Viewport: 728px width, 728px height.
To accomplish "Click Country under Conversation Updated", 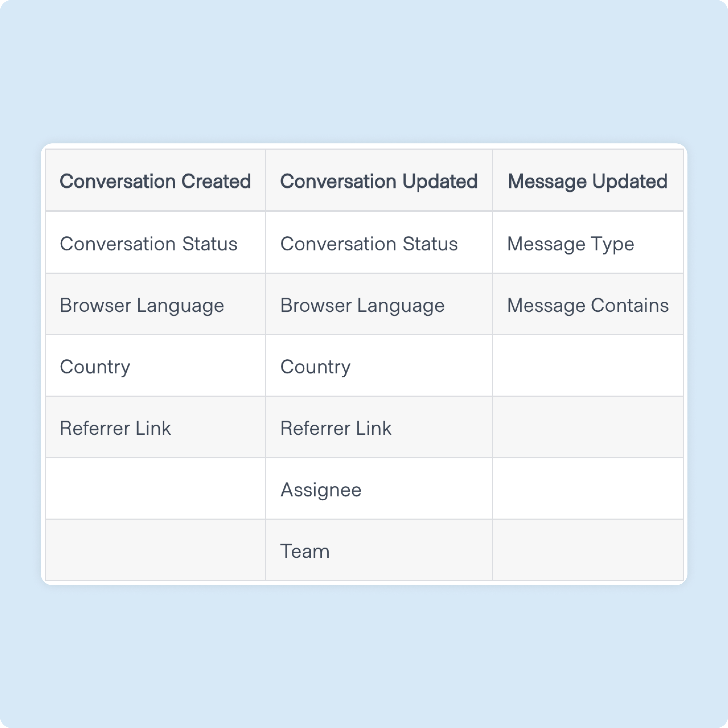I will pyautogui.click(x=315, y=367).
